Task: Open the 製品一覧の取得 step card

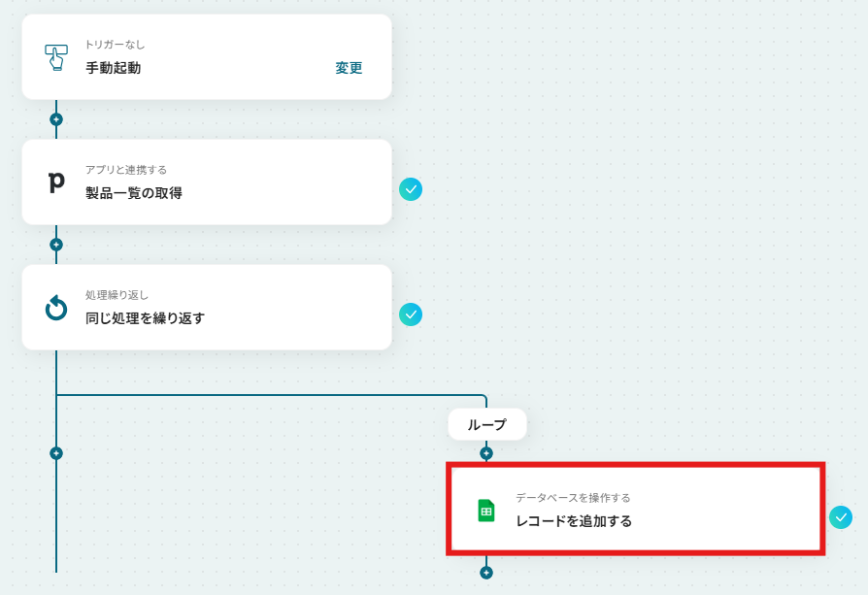Action: (x=207, y=182)
